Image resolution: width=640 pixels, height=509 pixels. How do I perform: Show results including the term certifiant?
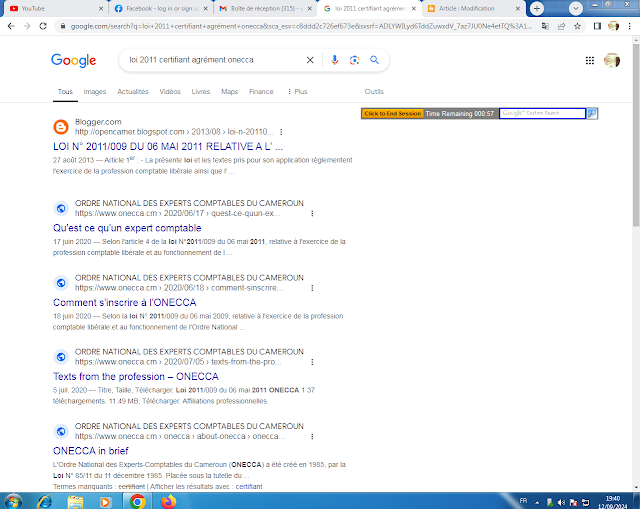249,487
